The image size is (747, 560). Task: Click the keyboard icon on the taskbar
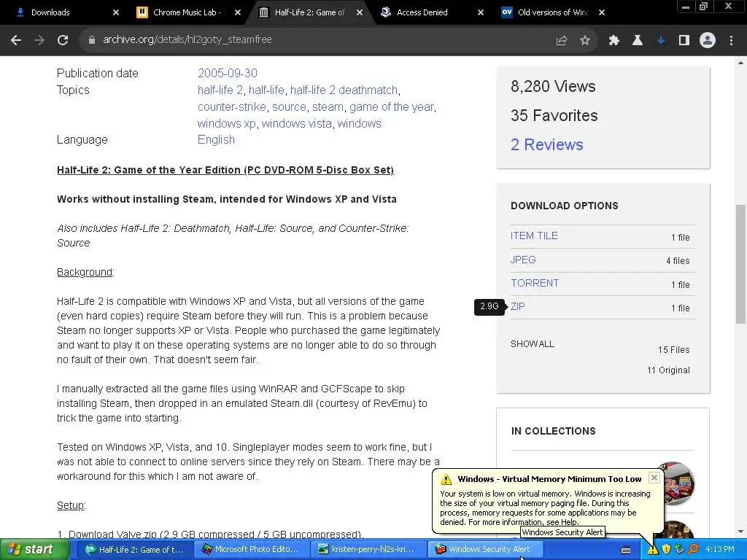coord(626,550)
